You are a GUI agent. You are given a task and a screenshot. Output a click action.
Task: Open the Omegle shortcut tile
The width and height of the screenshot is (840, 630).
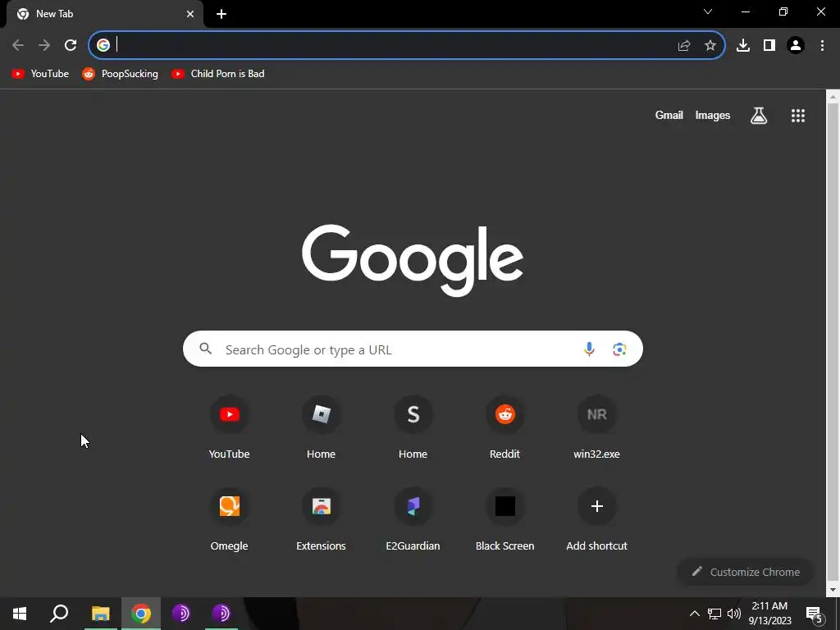(230, 519)
